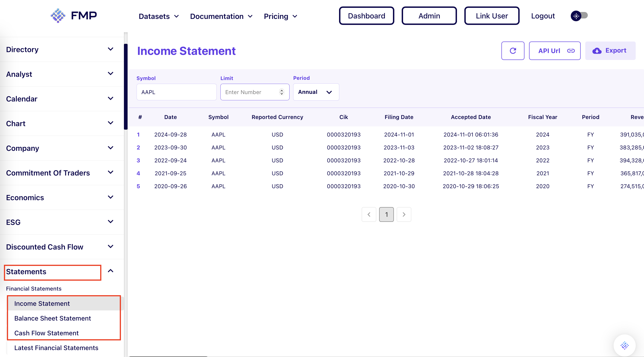This screenshot has height=357, width=644.
Task: Expand the Directory sidebar section
Action: point(62,49)
